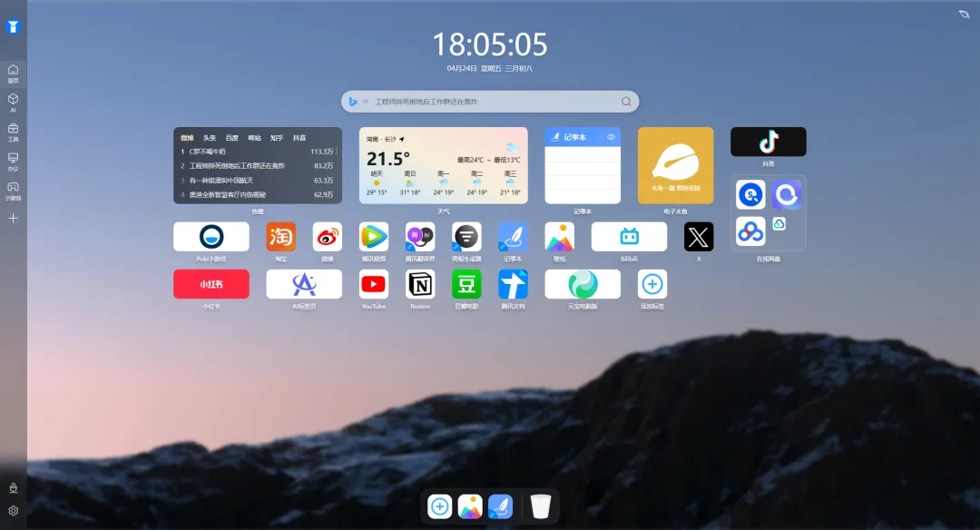Tap the 电子木鱼 wooden fish widget

click(x=675, y=165)
